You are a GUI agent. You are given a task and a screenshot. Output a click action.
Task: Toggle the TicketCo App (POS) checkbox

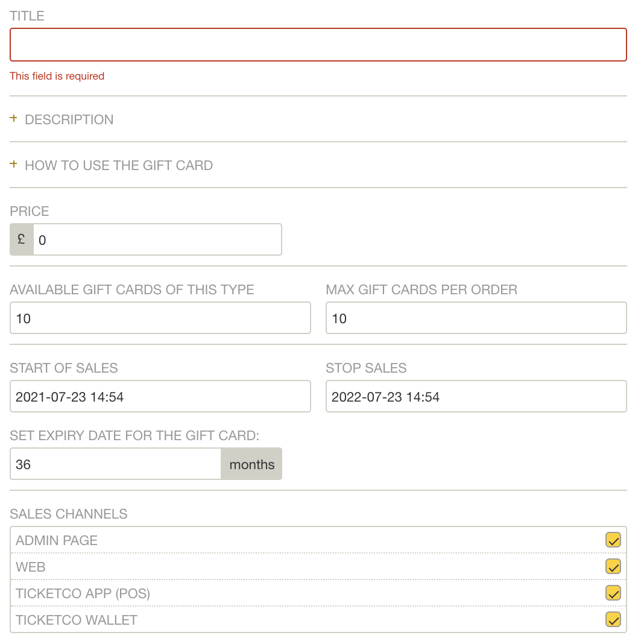point(613,593)
